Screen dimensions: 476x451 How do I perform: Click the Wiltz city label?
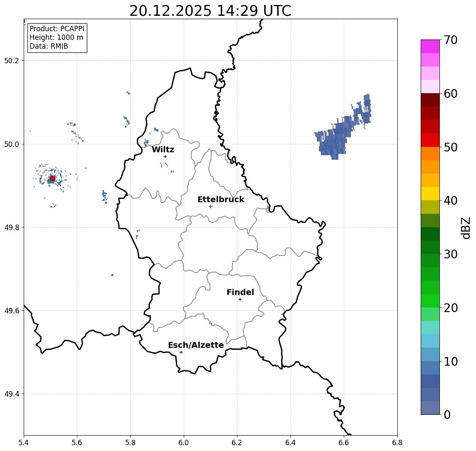163,149
